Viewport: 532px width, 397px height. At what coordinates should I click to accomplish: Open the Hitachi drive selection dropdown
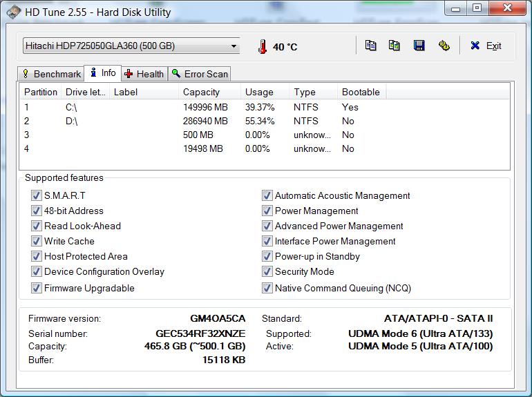[131, 46]
